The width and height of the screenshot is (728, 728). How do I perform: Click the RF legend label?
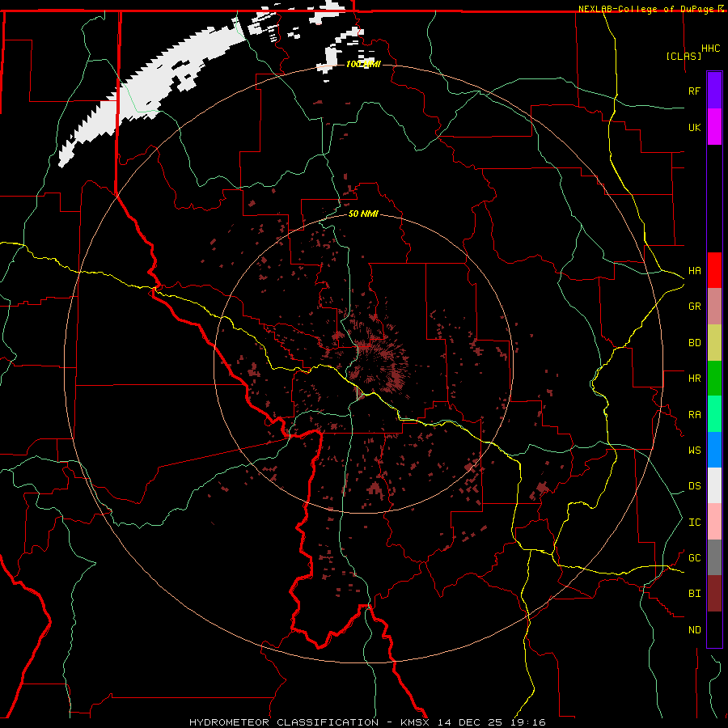[694, 91]
